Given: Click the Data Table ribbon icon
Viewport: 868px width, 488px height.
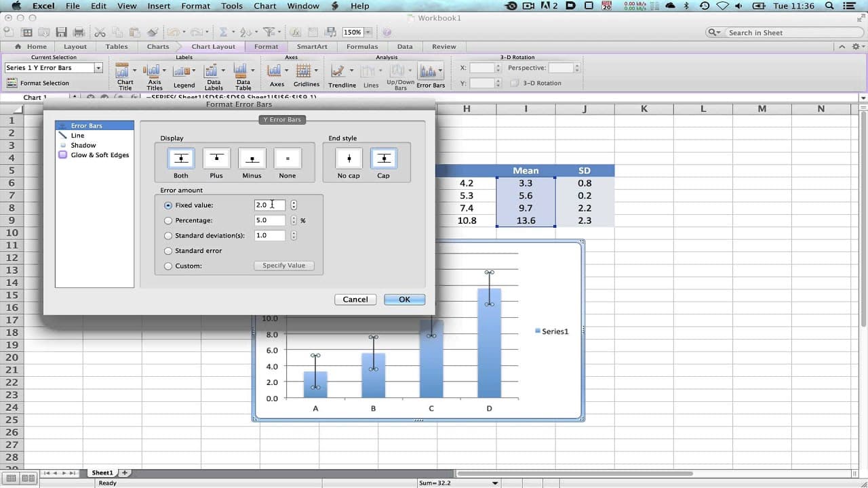Looking at the screenshot, I should (241, 70).
